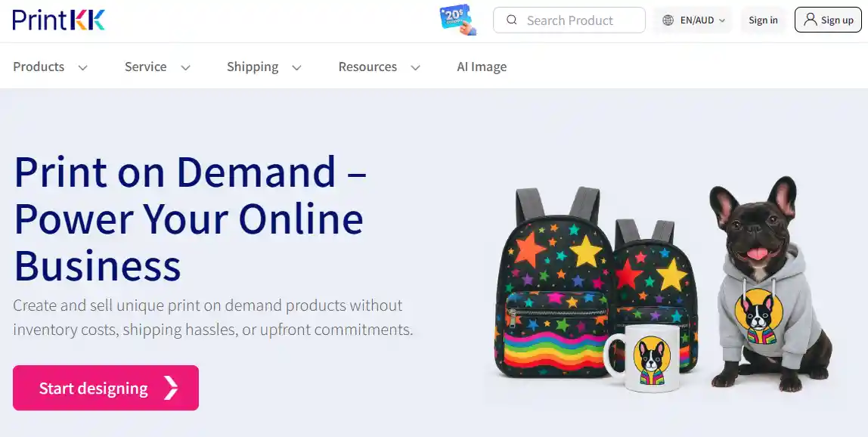The height and width of the screenshot is (437, 868).
Task: Expand the Resources chevron
Action: pos(415,67)
